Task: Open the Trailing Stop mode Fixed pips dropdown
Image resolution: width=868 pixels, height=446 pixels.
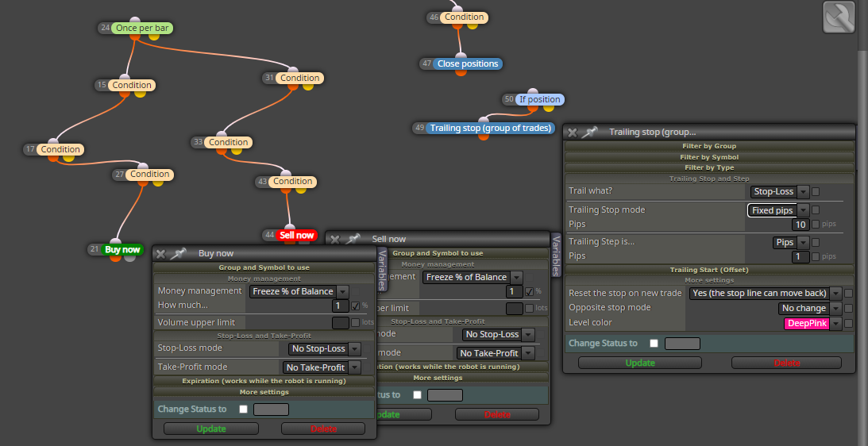Action: click(779, 210)
